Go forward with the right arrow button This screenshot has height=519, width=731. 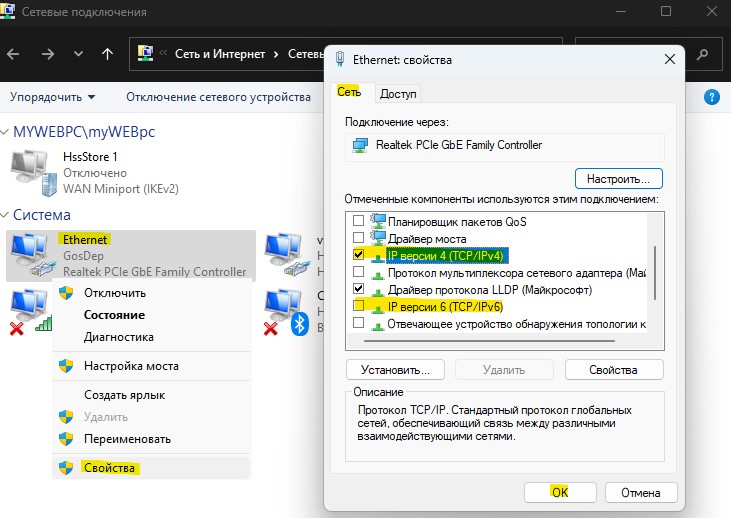pyautogui.click(x=48, y=55)
